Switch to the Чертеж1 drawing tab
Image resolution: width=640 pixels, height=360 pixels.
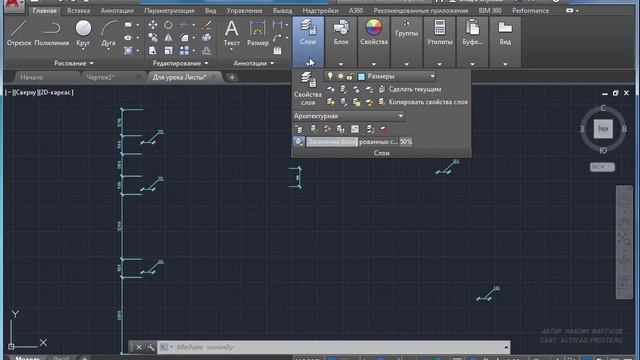(x=100, y=77)
